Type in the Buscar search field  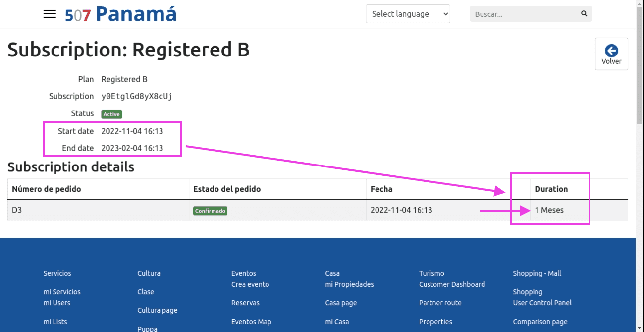click(x=524, y=14)
